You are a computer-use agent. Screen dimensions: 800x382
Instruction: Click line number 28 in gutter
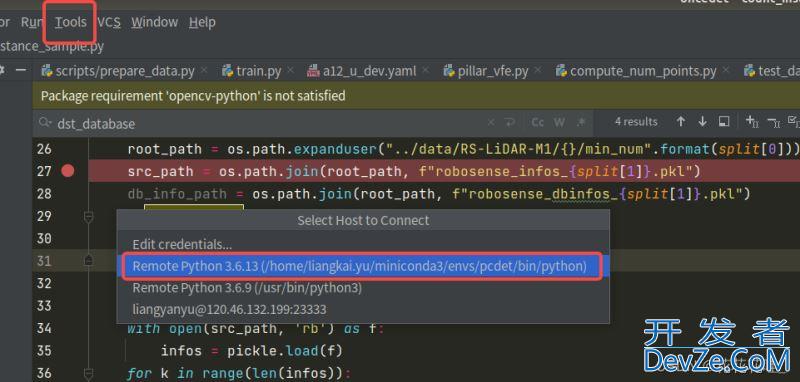pos(44,194)
